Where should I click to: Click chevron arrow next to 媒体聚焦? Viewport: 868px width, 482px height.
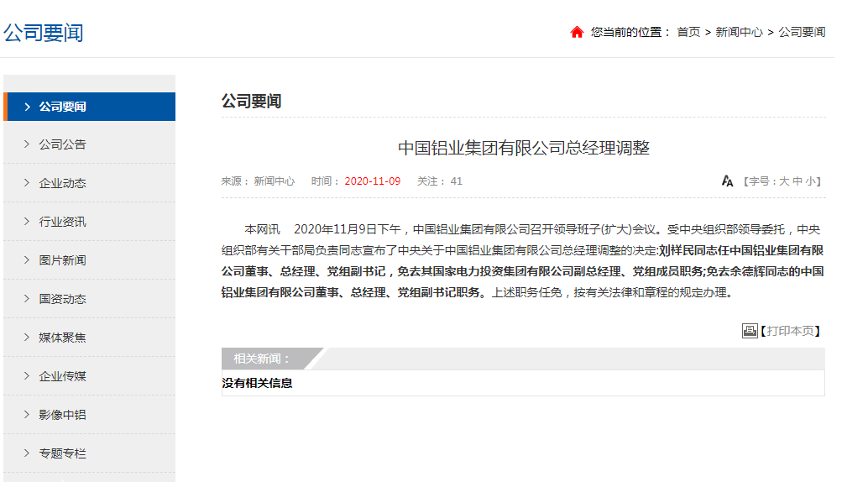tap(27, 337)
